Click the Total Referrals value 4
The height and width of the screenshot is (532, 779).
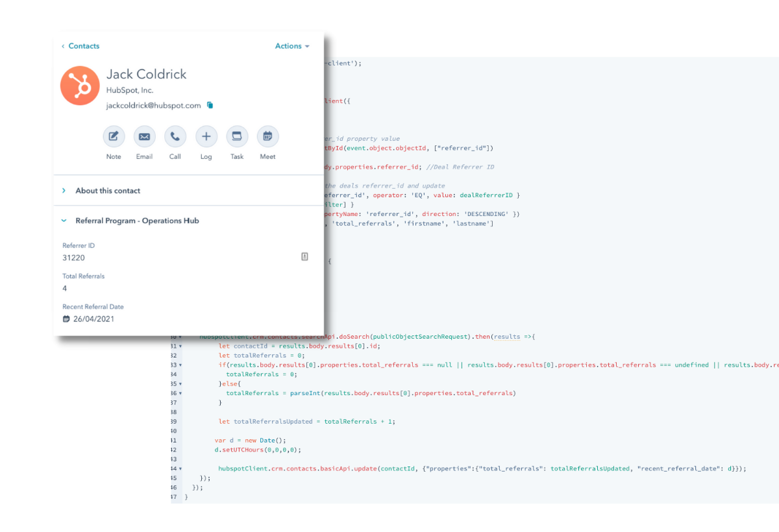(x=65, y=288)
